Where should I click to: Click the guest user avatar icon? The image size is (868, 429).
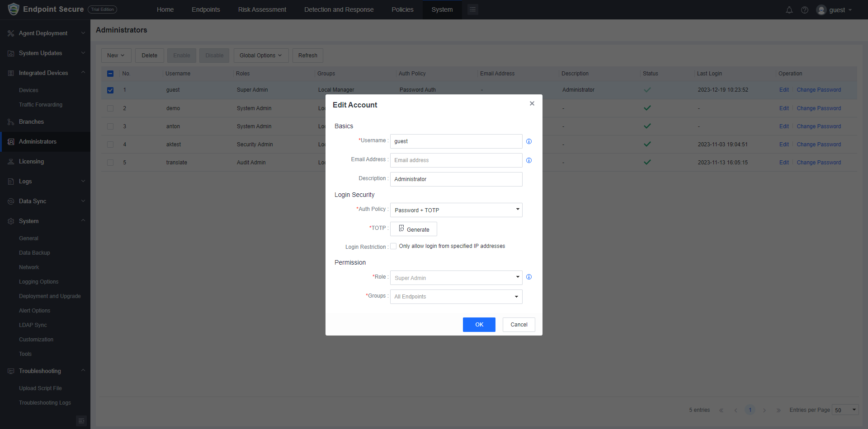click(821, 10)
